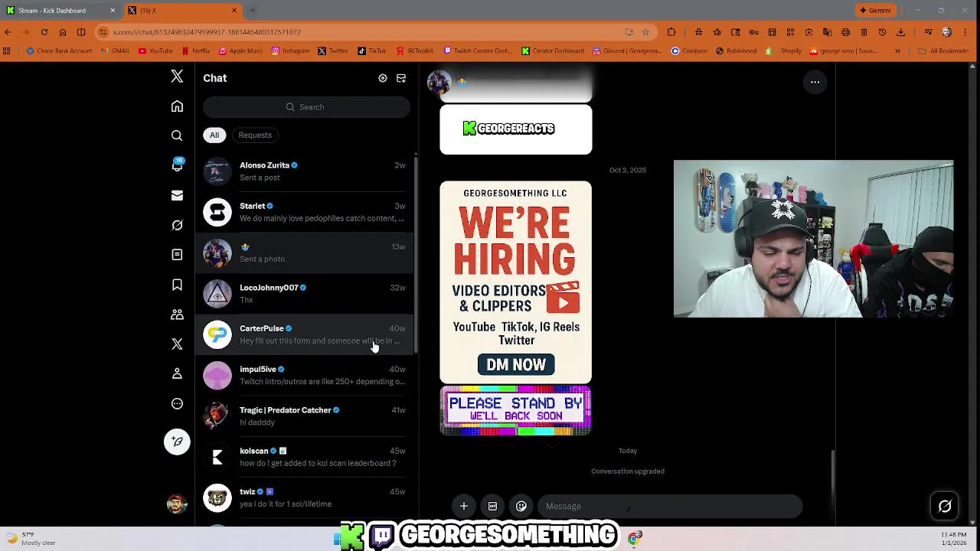Screen dimensions: 980x551
Task: Open conversation options three-dot menu
Action: 815,82
